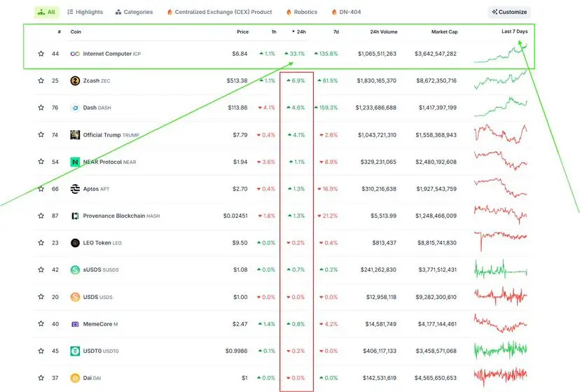Screen dimensions: 580x392
Task: Open Zcash 7-day sparkline chart
Action: tap(500, 80)
